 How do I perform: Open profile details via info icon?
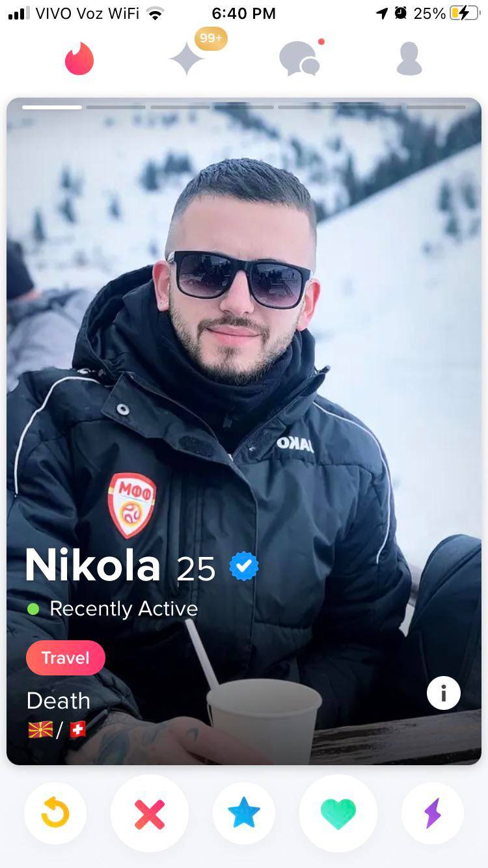[444, 693]
